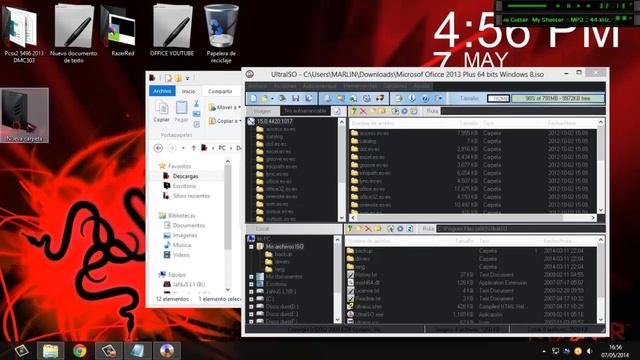Switch to Inicio tab in Explorer window

click(x=188, y=91)
